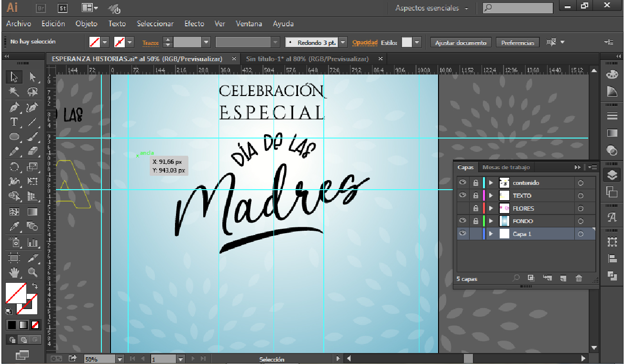Select the Type tool
Viewport: 625px width, 364px height.
click(x=14, y=122)
